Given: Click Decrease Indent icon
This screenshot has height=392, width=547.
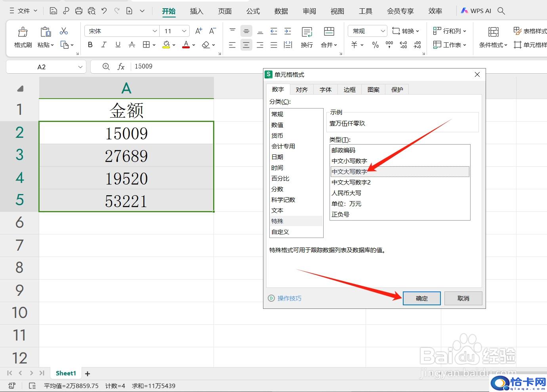Looking at the screenshot, I should point(274,31).
